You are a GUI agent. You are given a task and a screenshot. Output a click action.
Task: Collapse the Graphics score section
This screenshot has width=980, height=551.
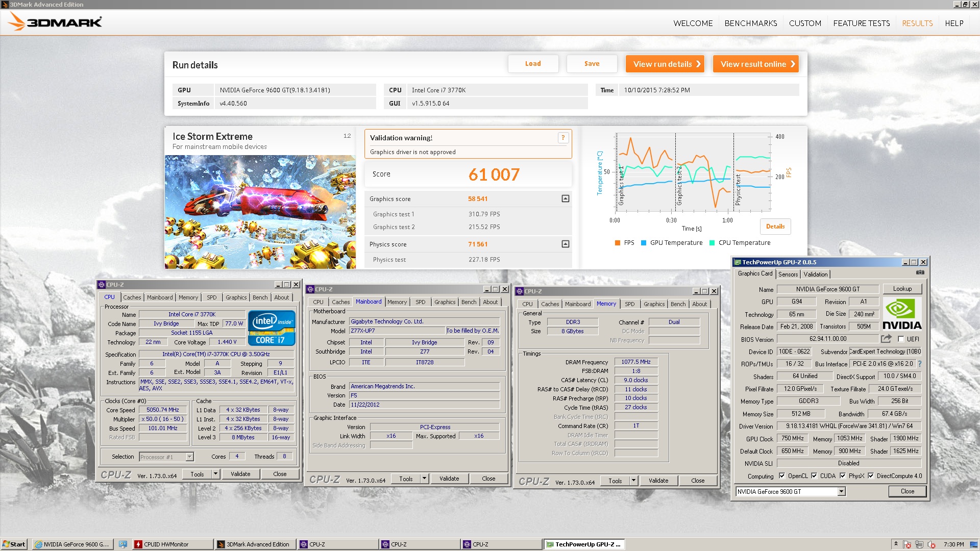pyautogui.click(x=566, y=198)
